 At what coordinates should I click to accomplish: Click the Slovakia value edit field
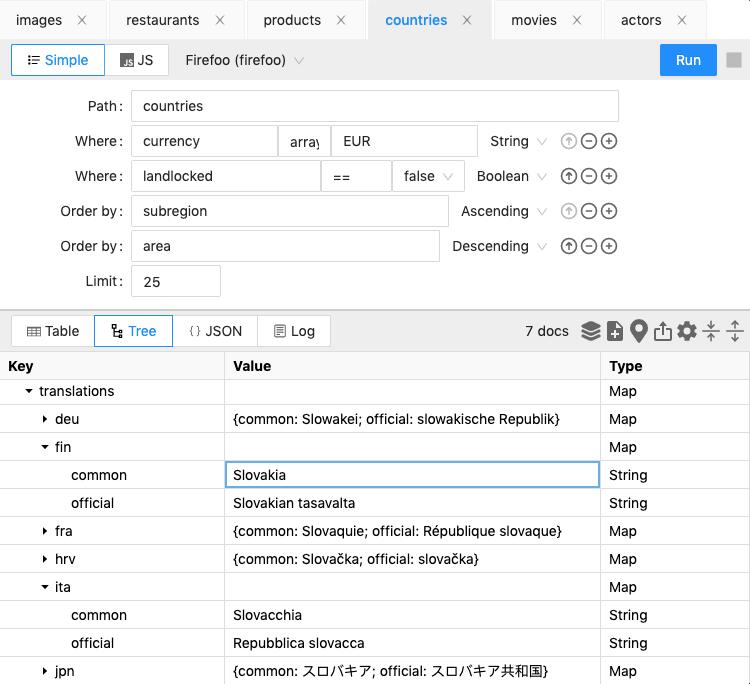(x=412, y=475)
